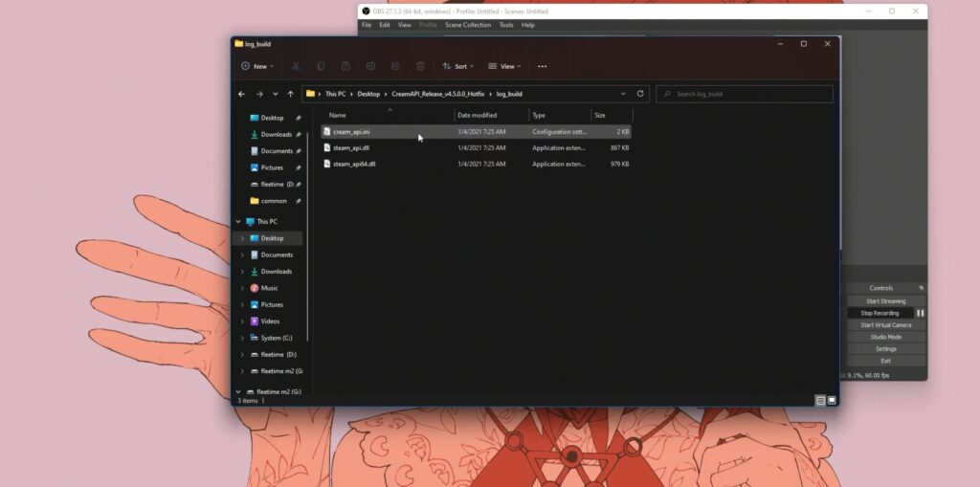Click the navigation pane scrollbar
The image size is (980, 487).
[x=307, y=235]
